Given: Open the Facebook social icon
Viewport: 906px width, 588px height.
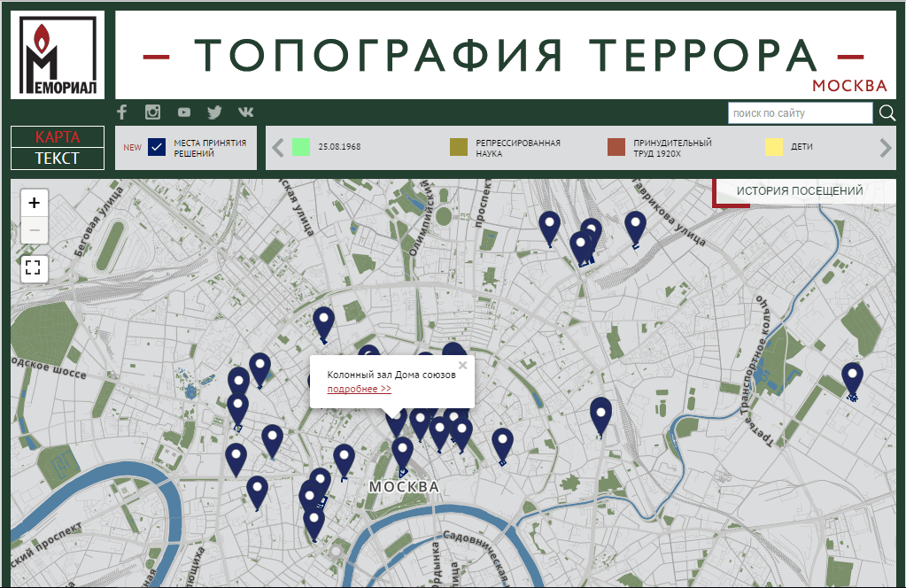Looking at the screenshot, I should pos(122,112).
